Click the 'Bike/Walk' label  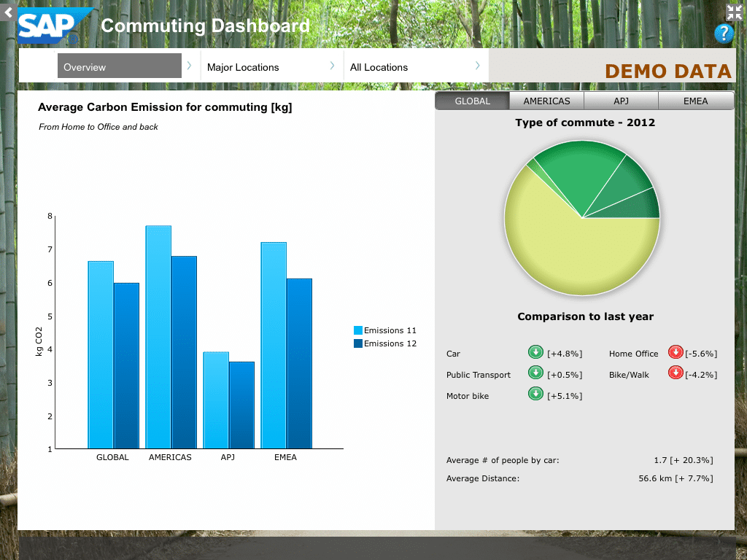pyautogui.click(x=629, y=375)
